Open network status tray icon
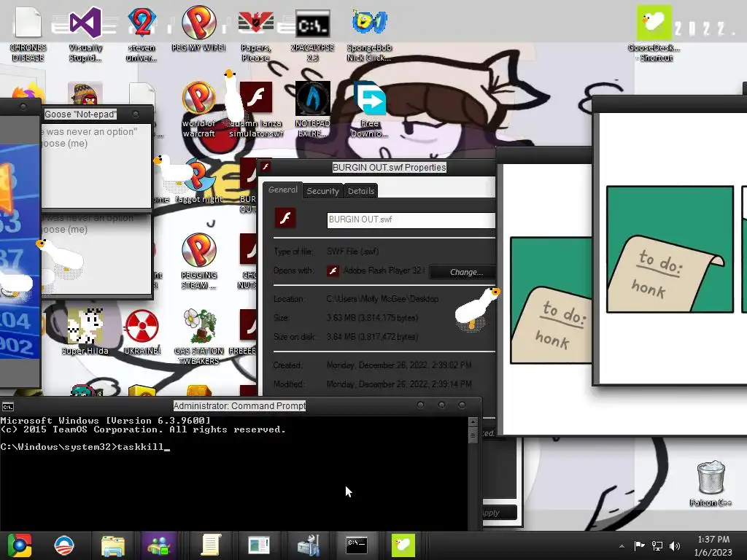The width and height of the screenshot is (747, 560). [657, 546]
